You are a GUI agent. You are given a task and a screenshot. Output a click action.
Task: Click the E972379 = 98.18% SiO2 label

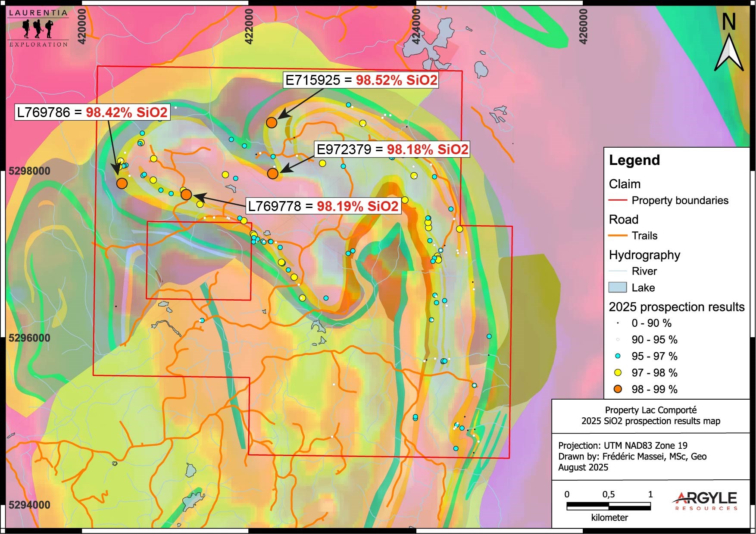click(x=392, y=149)
